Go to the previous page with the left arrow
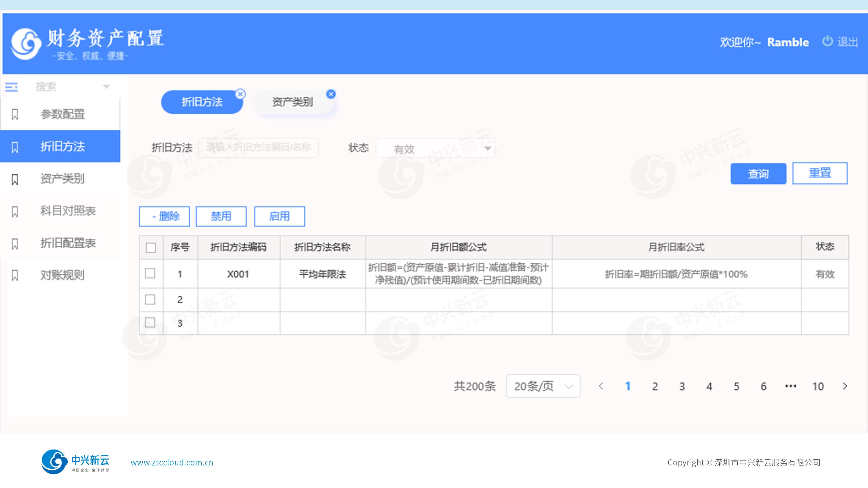 [x=600, y=386]
